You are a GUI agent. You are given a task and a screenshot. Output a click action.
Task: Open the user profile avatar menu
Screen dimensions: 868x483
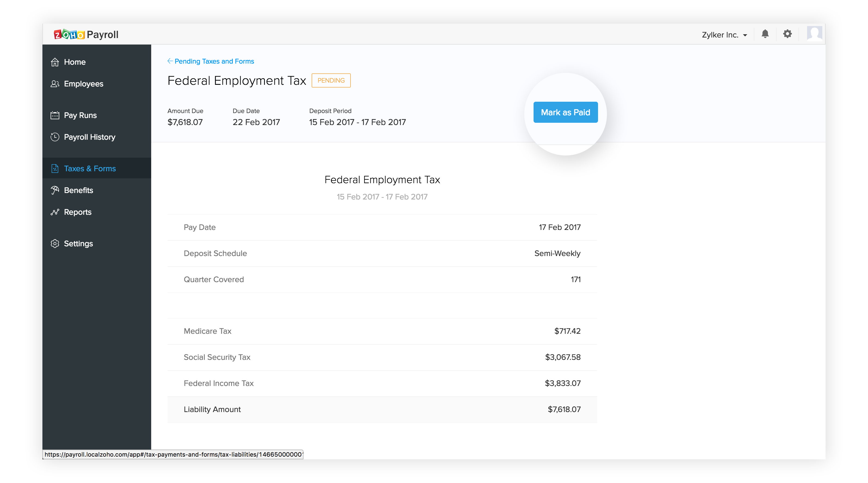click(x=815, y=34)
